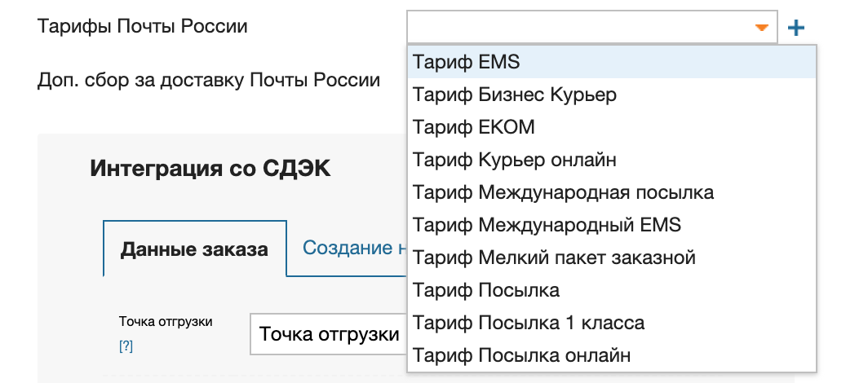Open the Точка отгрузки dropdown
Viewport: 868px width, 383px height.
329,334
